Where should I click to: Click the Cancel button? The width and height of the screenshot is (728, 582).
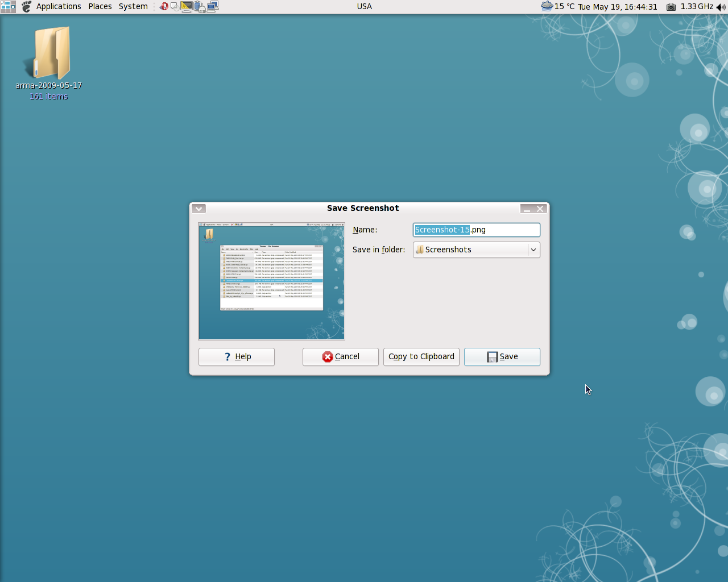[341, 357]
